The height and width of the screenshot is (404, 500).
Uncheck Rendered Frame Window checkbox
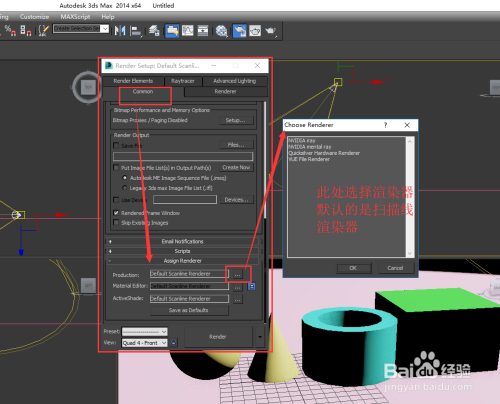(116, 213)
